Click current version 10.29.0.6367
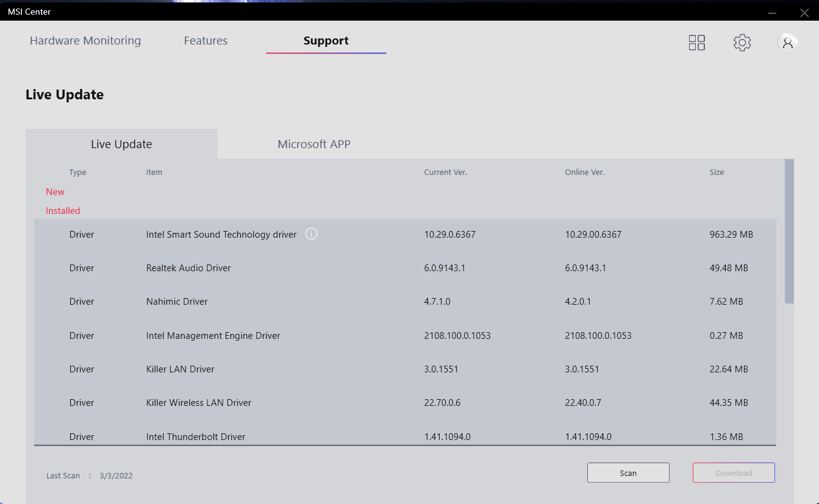The width and height of the screenshot is (819, 504). 450,234
